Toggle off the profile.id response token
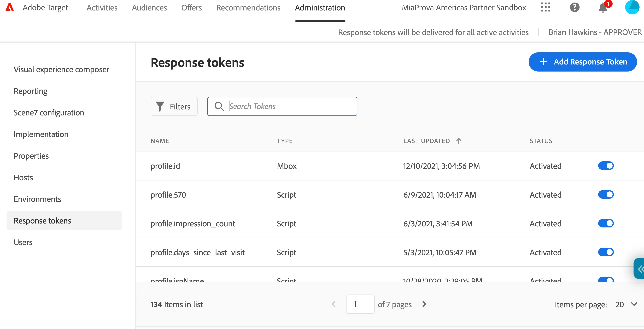The image size is (644, 329). tap(606, 166)
